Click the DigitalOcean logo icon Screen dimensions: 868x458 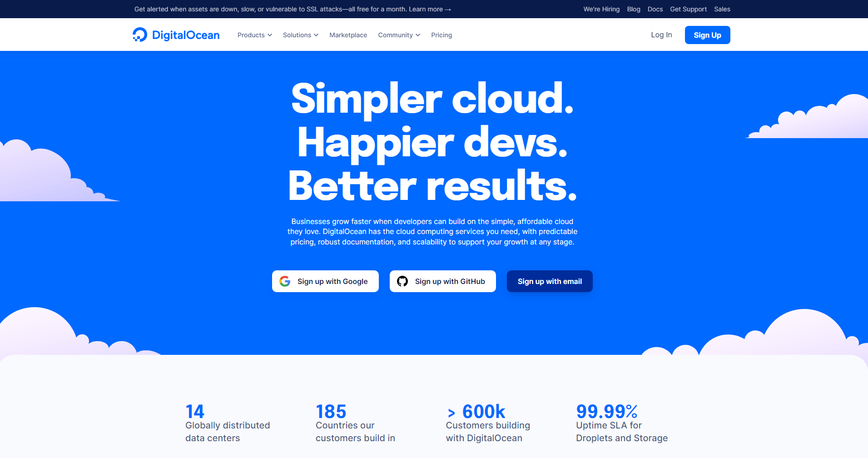click(140, 35)
